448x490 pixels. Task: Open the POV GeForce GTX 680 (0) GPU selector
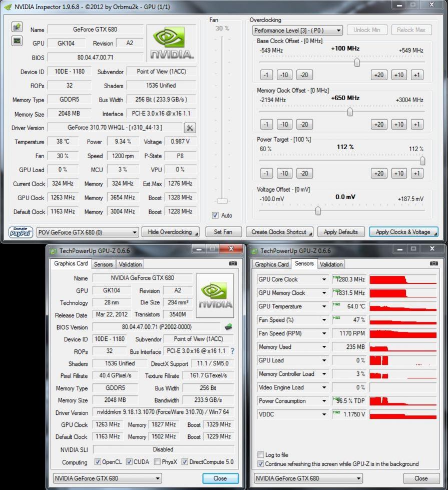(x=88, y=233)
